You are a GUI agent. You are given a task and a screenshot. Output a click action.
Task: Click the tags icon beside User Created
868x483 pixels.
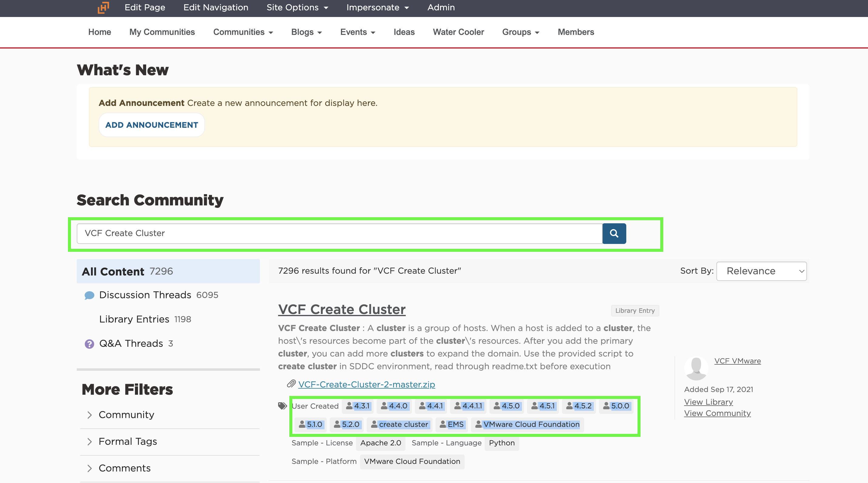282,406
